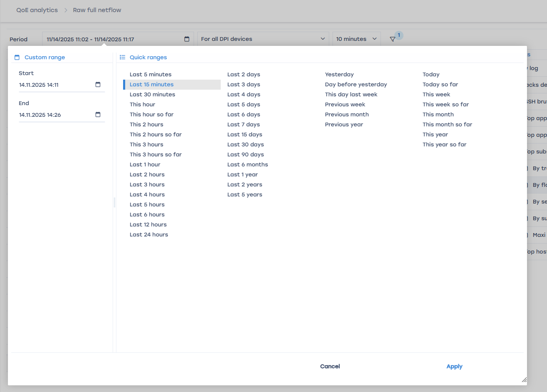Select Last 5 minutes quick range
547x392 pixels.
[x=151, y=75]
